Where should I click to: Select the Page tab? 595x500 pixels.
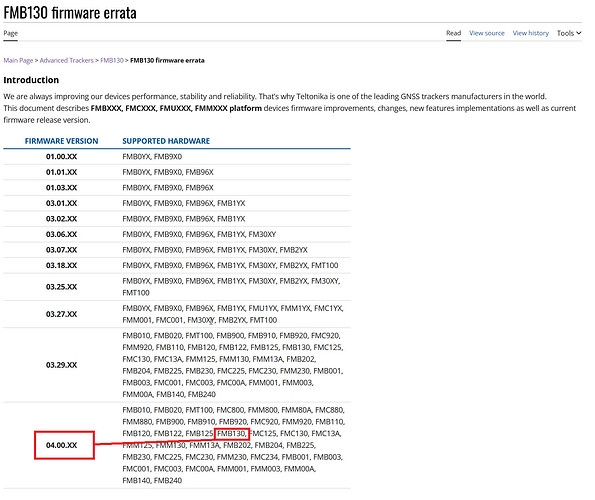click(11, 33)
